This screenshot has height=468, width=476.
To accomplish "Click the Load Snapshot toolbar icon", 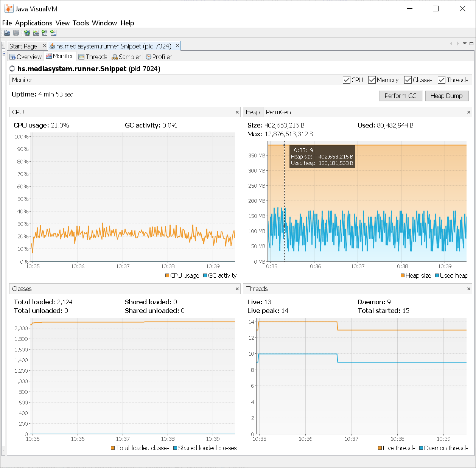I will pos(7,33).
